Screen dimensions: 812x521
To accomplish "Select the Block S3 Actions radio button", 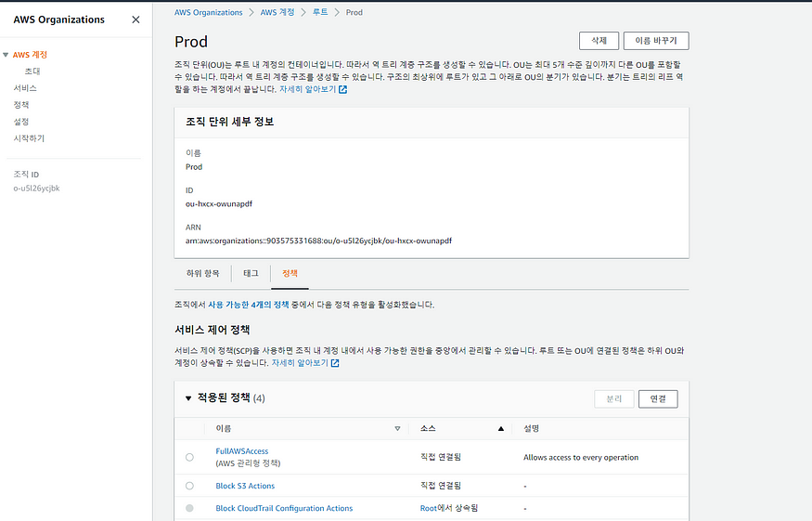I will (189, 486).
